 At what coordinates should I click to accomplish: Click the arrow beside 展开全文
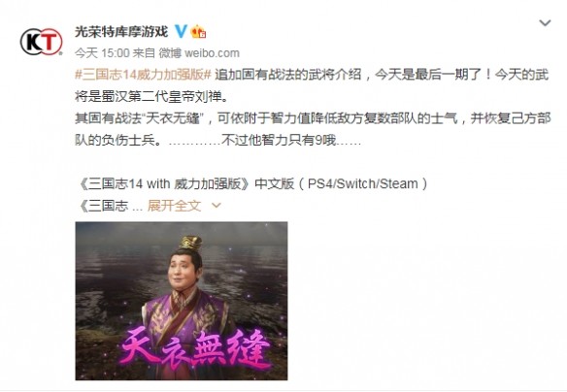(x=216, y=206)
